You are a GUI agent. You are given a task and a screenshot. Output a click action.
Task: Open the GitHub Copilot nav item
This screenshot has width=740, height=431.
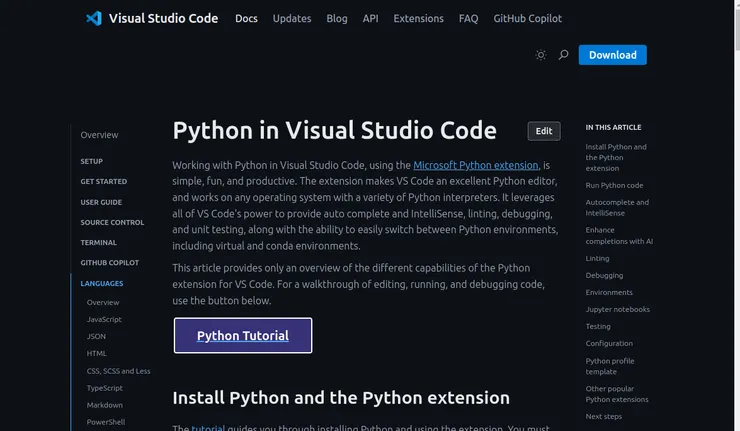click(528, 18)
